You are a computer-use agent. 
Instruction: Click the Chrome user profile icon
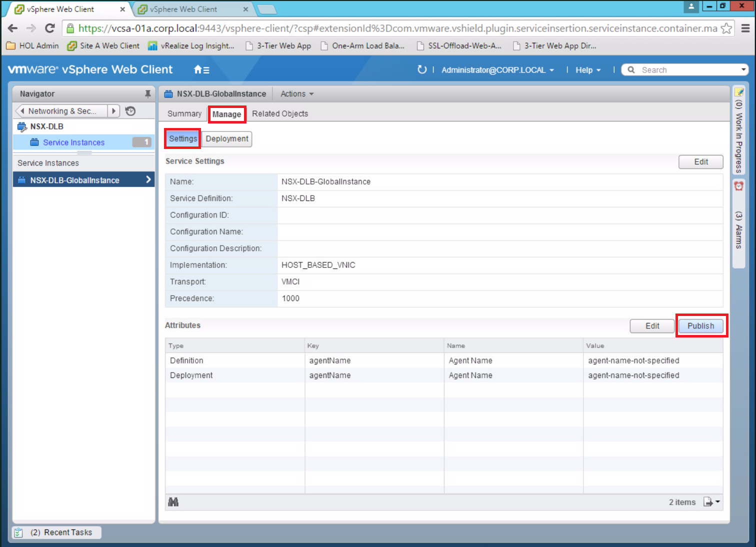click(x=691, y=6)
